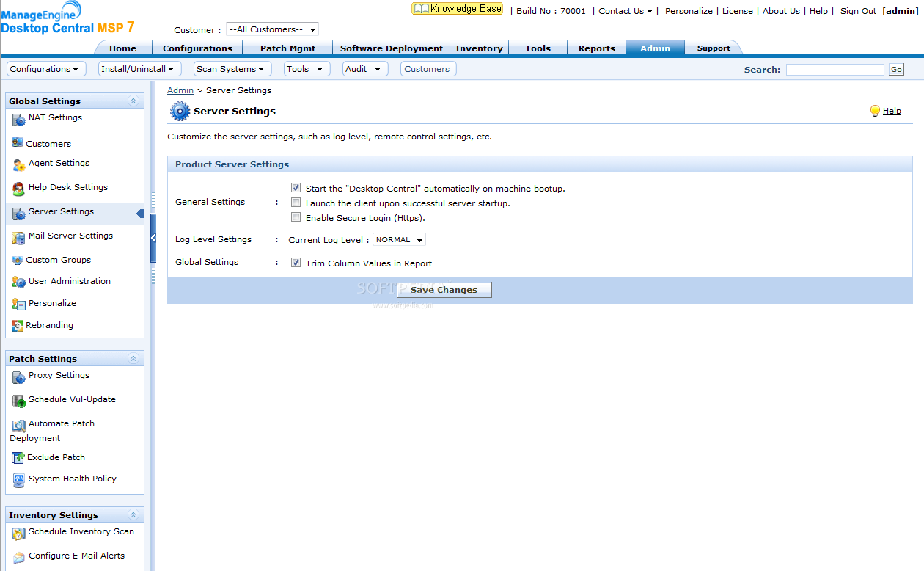This screenshot has height=571, width=924.
Task: Toggle Trim Column Values in Report
Action: click(x=296, y=263)
